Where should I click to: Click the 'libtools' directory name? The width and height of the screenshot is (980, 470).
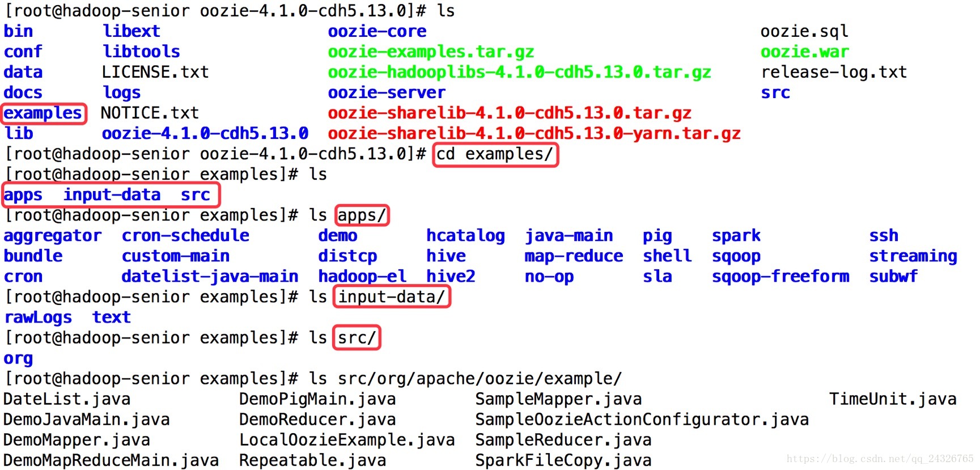(141, 52)
